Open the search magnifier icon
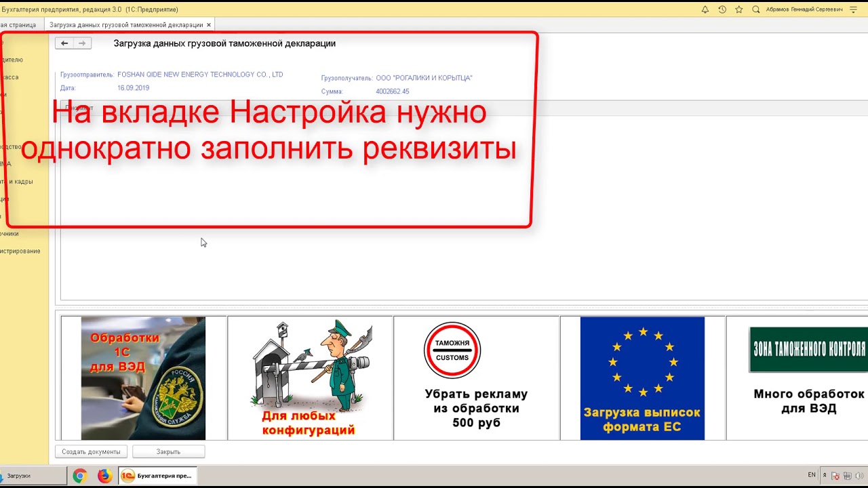 coord(756,9)
